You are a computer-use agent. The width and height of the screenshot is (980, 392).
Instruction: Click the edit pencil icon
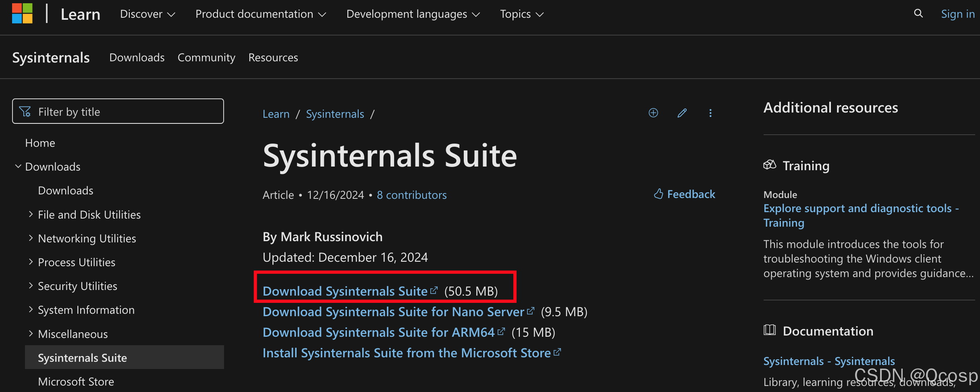pyautogui.click(x=682, y=113)
